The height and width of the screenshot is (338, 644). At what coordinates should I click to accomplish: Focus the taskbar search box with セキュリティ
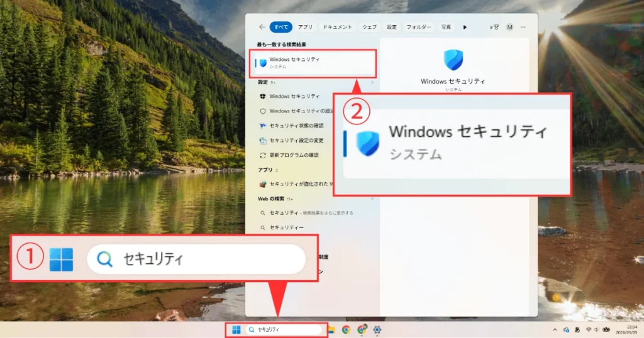[x=284, y=330]
